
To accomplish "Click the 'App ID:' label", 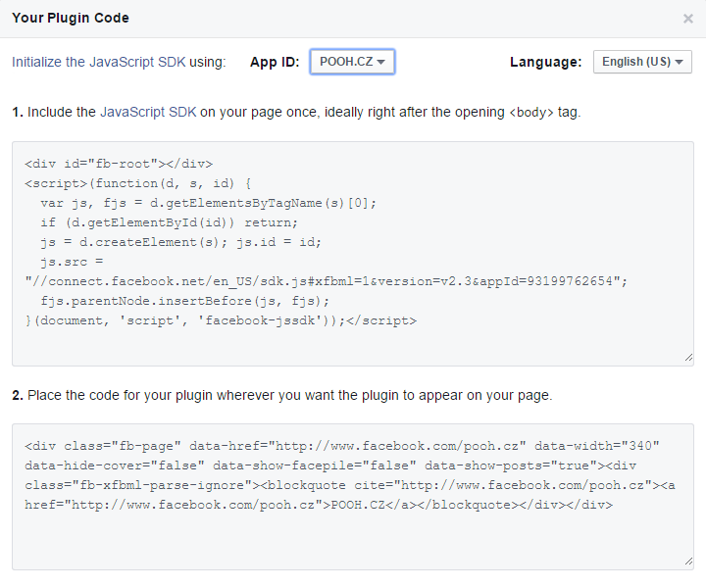I will [x=275, y=62].
